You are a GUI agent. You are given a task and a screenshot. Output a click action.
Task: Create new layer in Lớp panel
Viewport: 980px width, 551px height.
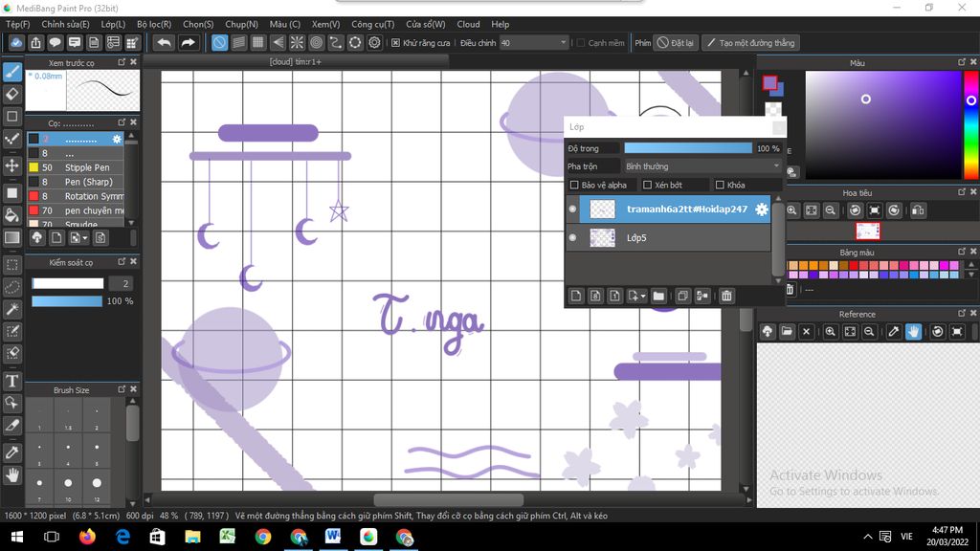point(576,297)
